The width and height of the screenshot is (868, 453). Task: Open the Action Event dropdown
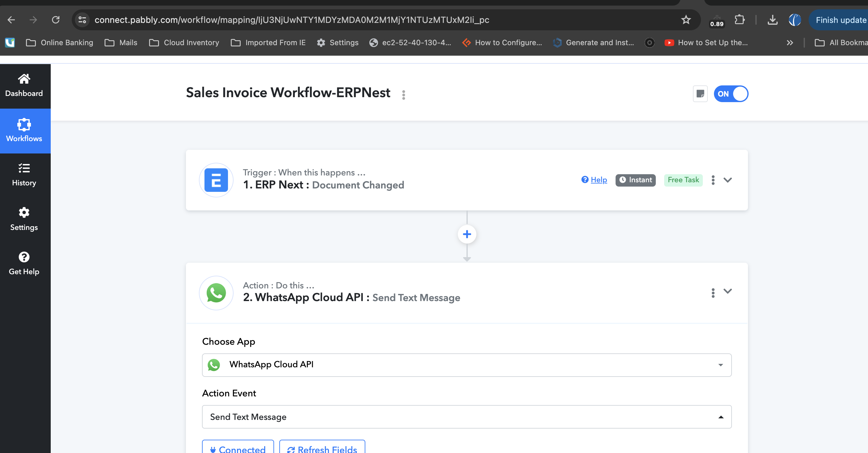467,416
